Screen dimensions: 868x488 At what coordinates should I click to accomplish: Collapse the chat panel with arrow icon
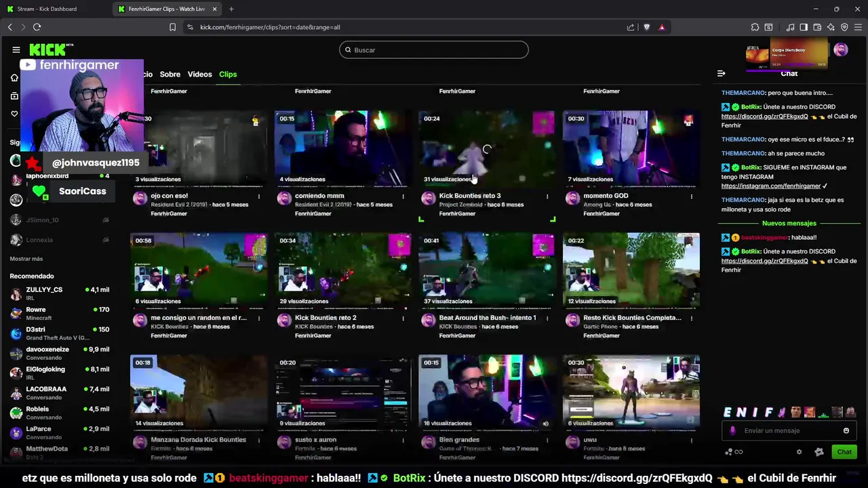(x=722, y=73)
